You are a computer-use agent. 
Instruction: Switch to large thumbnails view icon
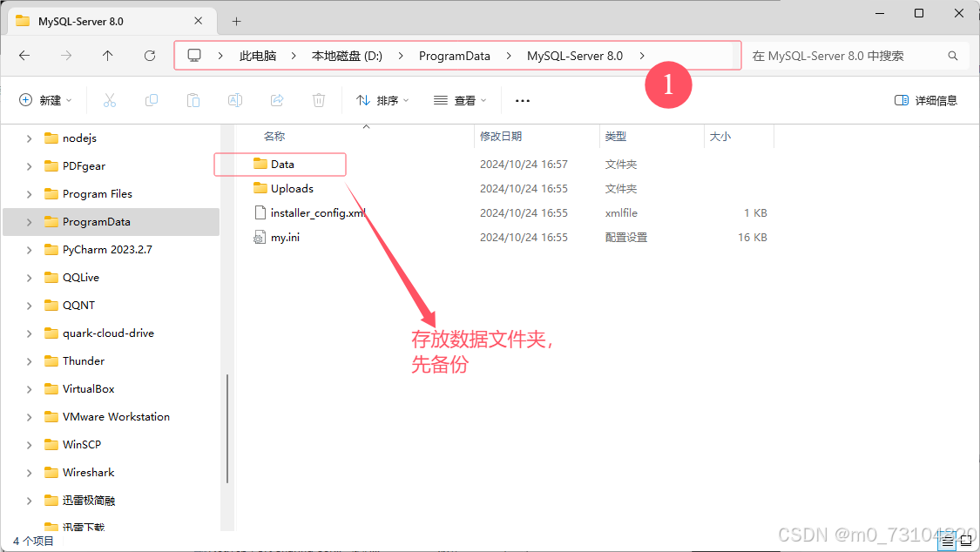(x=966, y=541)
